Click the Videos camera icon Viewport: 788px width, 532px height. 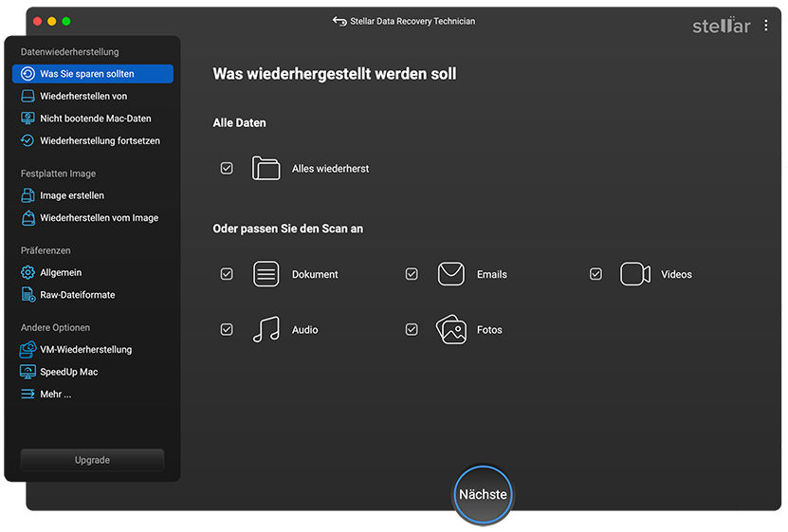pos(635,274)
